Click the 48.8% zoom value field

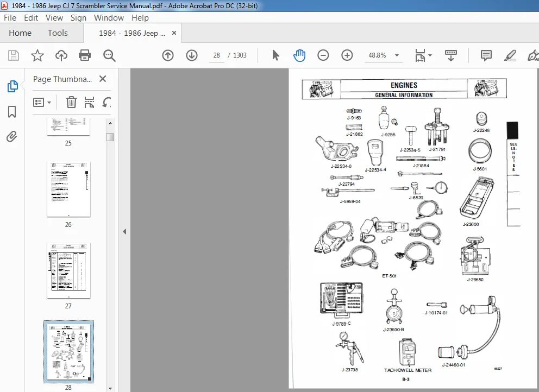click(x=377, y=55)
